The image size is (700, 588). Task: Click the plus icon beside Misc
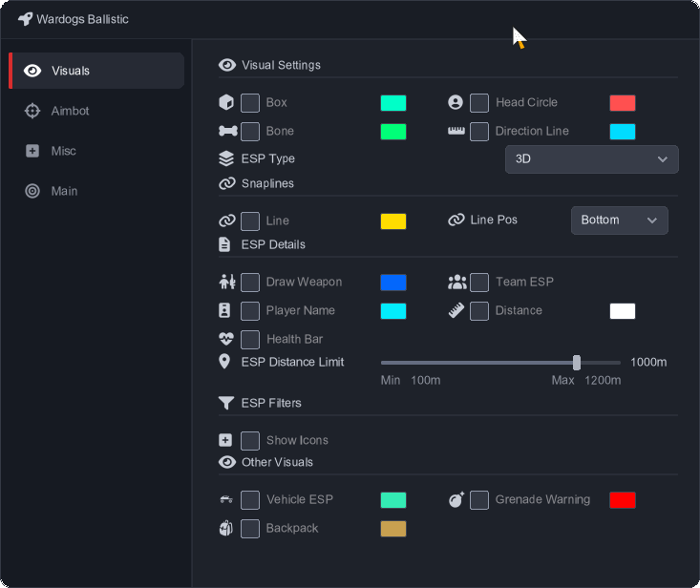tap(32, 151)
